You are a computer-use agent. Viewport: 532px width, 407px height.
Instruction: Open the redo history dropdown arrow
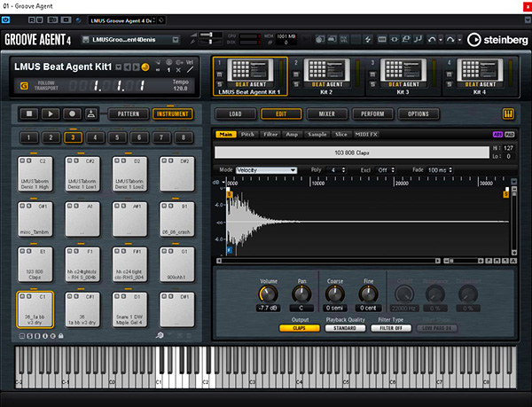pyautogui.click(x=459, y=40)
